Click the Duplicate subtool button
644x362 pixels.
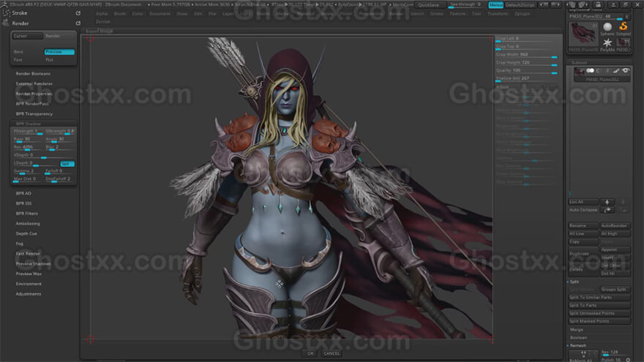(x=583, y=254)
